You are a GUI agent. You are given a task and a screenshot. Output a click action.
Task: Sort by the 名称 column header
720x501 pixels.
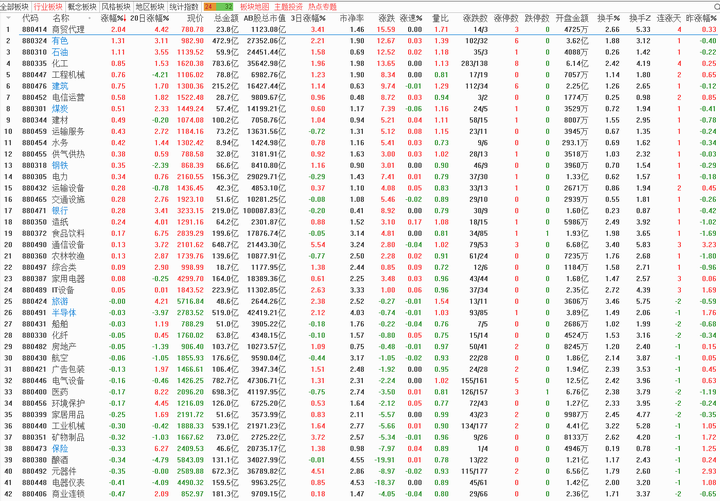61,18
